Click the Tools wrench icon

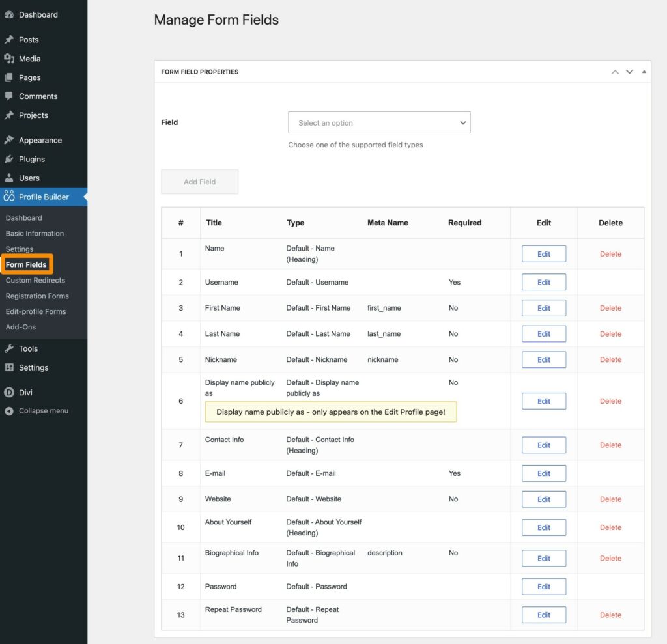[9, 348]
